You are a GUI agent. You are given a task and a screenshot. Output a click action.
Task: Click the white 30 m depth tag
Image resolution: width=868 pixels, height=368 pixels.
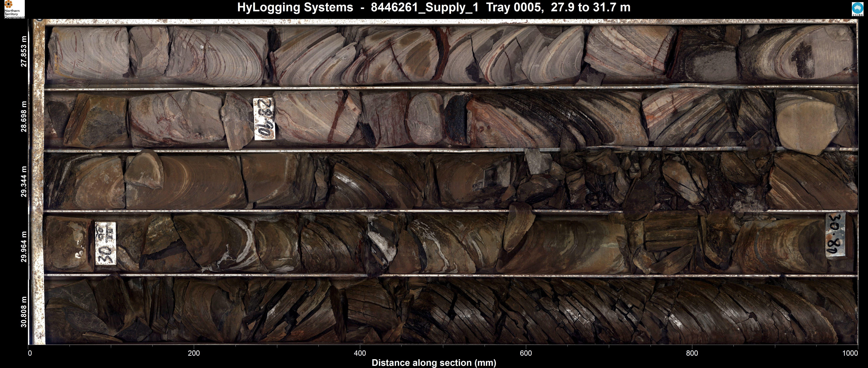105,243
